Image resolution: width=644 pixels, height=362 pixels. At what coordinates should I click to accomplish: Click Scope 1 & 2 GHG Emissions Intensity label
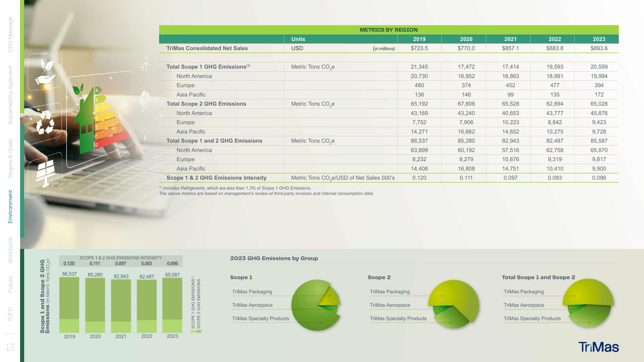coord(216,178)
